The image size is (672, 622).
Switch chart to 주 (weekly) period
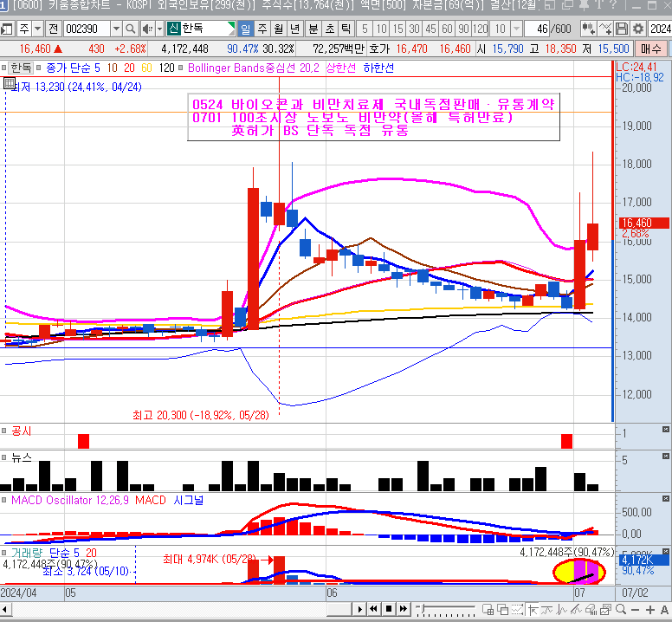[263, 29]
